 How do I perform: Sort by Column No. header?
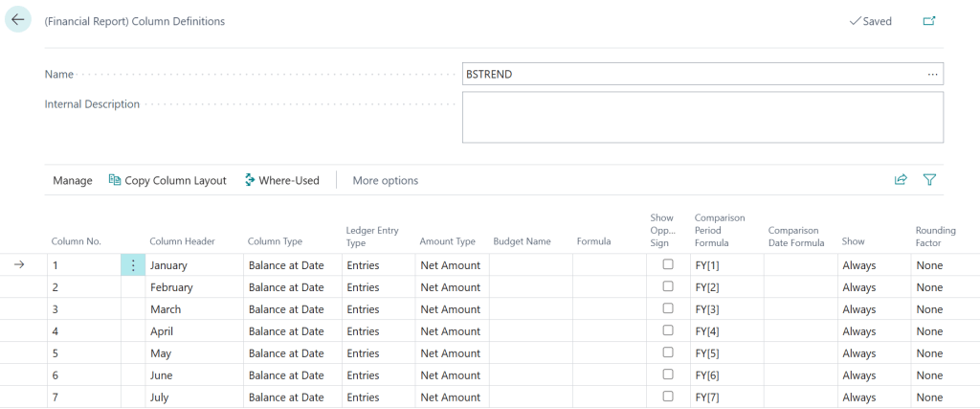point(77,241)
